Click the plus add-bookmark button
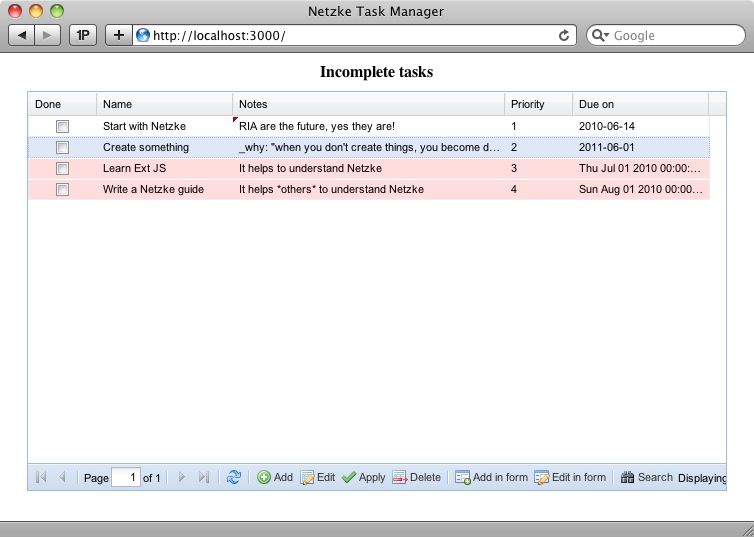This screenshot has width=754, height=537. point(119,35)
